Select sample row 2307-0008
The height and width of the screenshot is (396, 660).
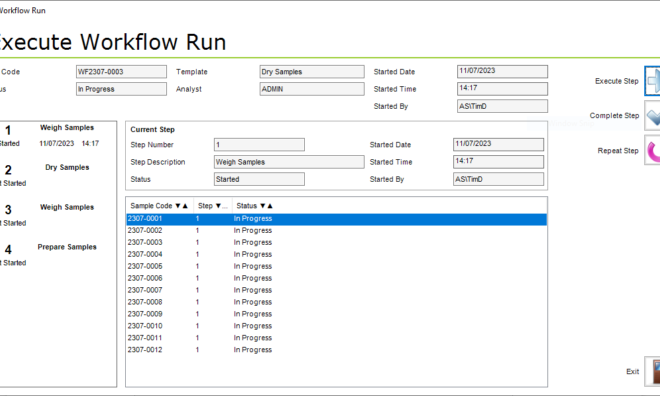click(x=336, y=302)
